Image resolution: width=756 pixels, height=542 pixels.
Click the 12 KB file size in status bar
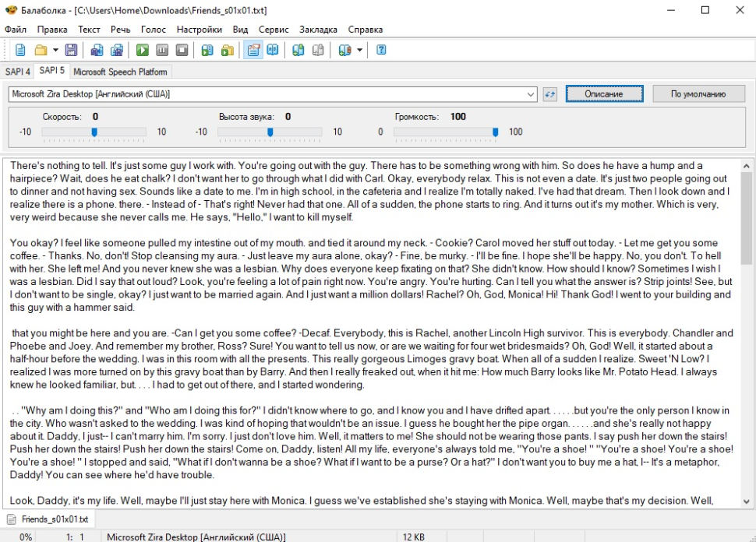tap(414, 537)
